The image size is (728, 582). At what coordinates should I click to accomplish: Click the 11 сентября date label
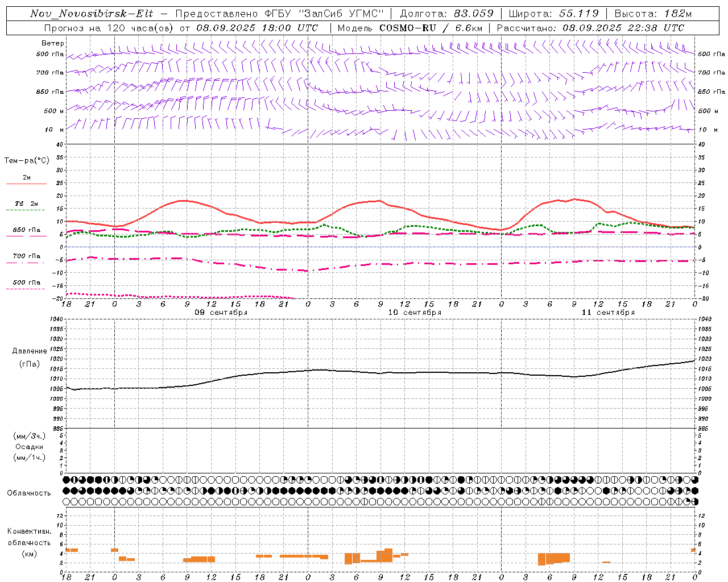pyautogui.click(x=608, y=313)
